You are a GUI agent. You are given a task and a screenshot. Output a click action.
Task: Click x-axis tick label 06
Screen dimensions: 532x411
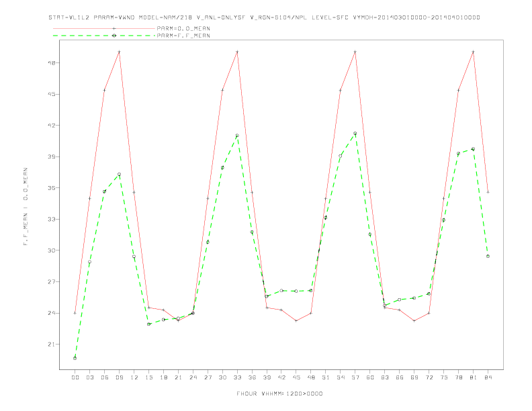105,377
